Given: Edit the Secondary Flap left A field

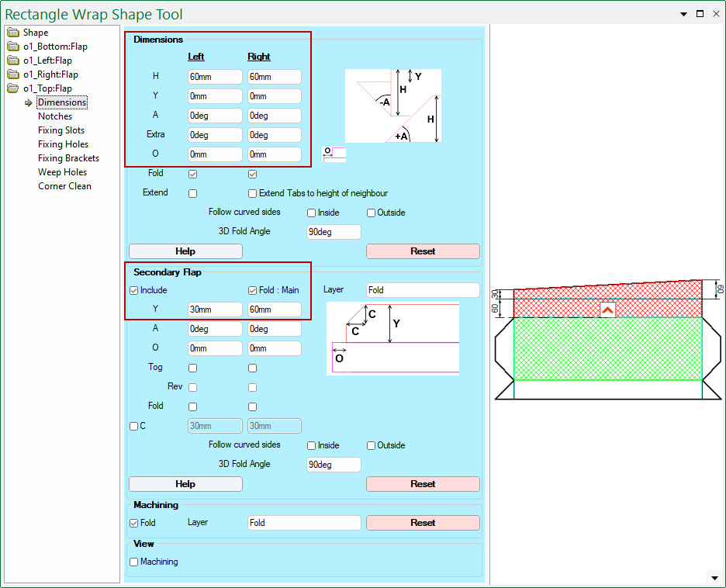Looking at the screenshot, I should (215, 329).
